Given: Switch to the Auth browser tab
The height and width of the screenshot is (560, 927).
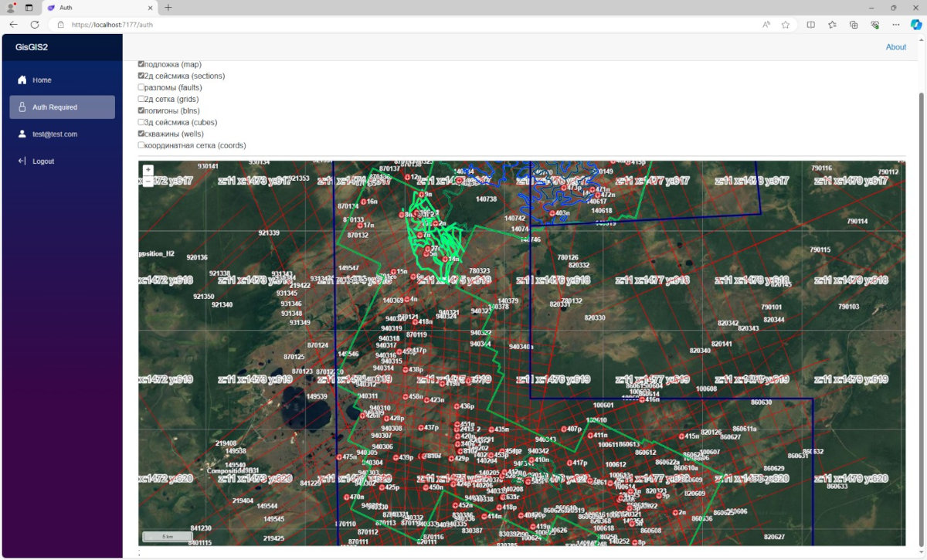Looking at the screenshot, I should 99,8.
